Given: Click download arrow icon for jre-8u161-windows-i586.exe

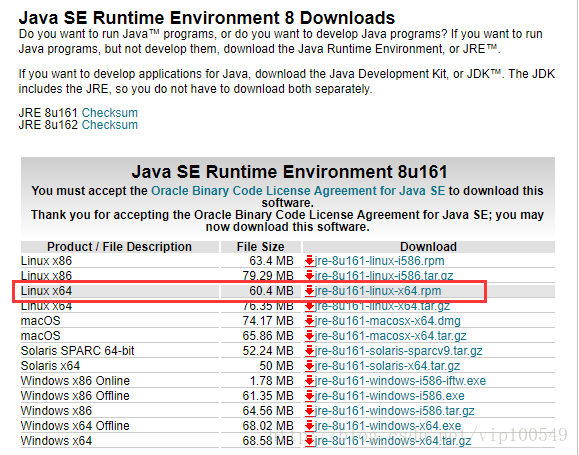Looking at the screenshot, I should click(309, 396).
